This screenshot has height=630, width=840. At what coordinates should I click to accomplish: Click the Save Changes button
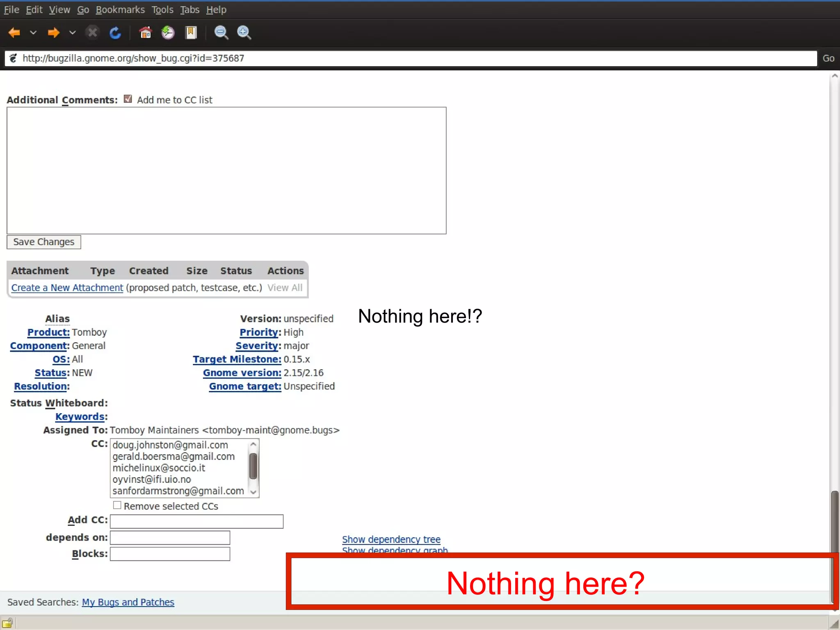coord(43,242)
